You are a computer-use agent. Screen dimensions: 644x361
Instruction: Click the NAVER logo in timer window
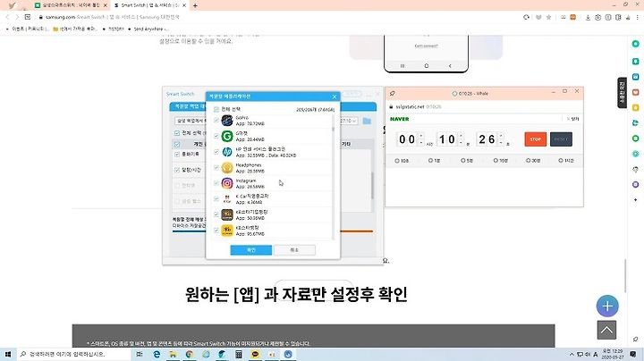coord(399,119)
